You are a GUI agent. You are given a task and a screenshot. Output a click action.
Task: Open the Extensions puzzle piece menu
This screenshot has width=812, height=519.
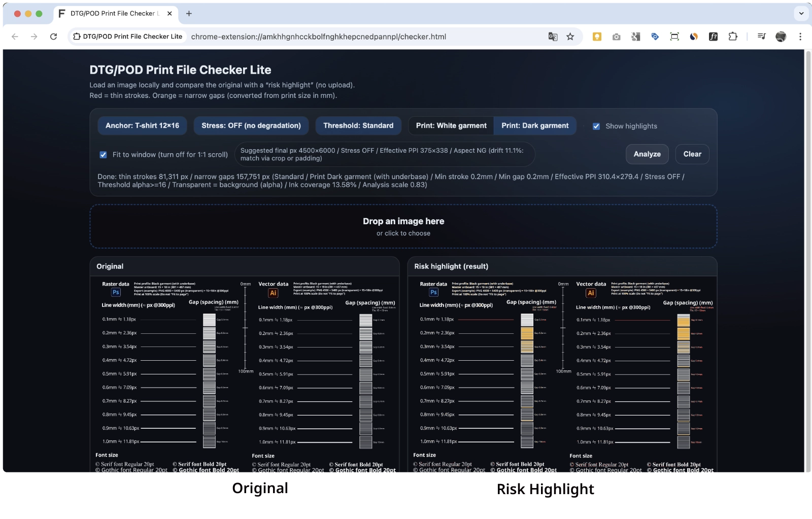(733, 37)
